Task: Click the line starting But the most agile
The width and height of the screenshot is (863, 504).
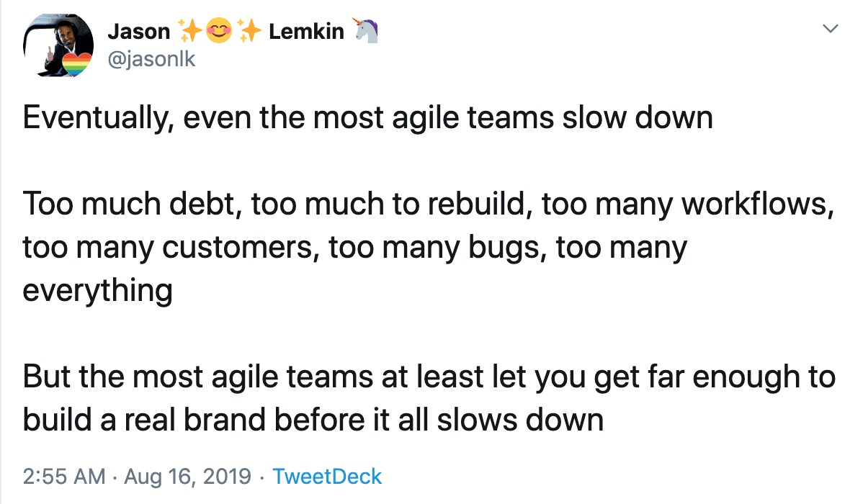Action: [x=429, y=377]
